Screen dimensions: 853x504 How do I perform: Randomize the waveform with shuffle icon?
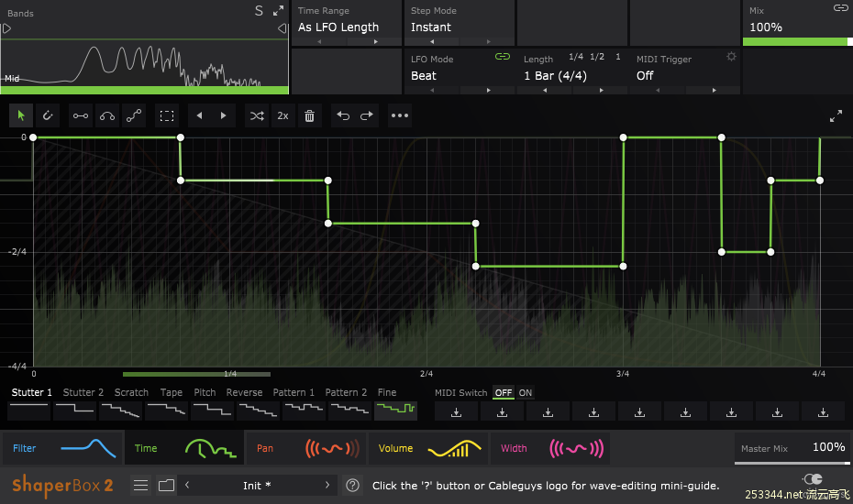[x=257, y=115]
